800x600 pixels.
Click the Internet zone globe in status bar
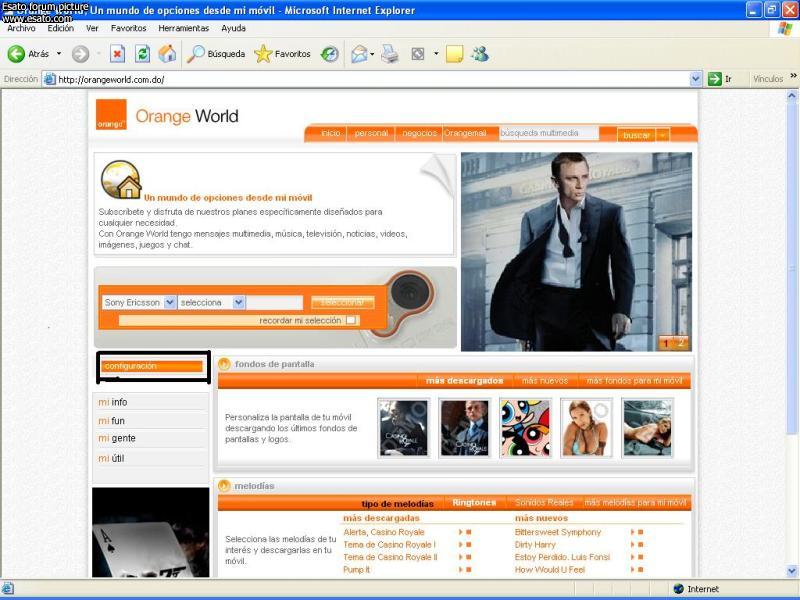pyautogui.click(x=678, y=589)
